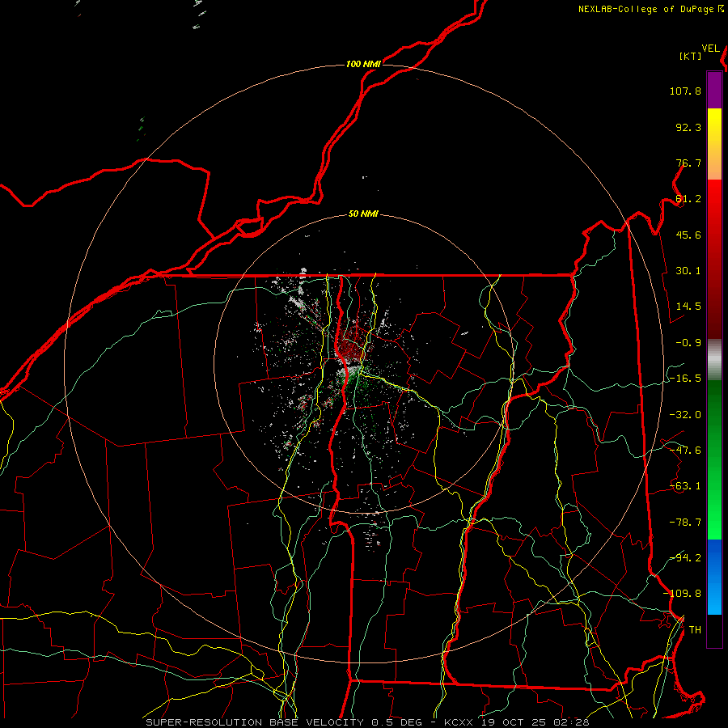Screen dimensions: 728x728
Task: Click the 45.6 velocity scale value
Action: pos(688,235)
